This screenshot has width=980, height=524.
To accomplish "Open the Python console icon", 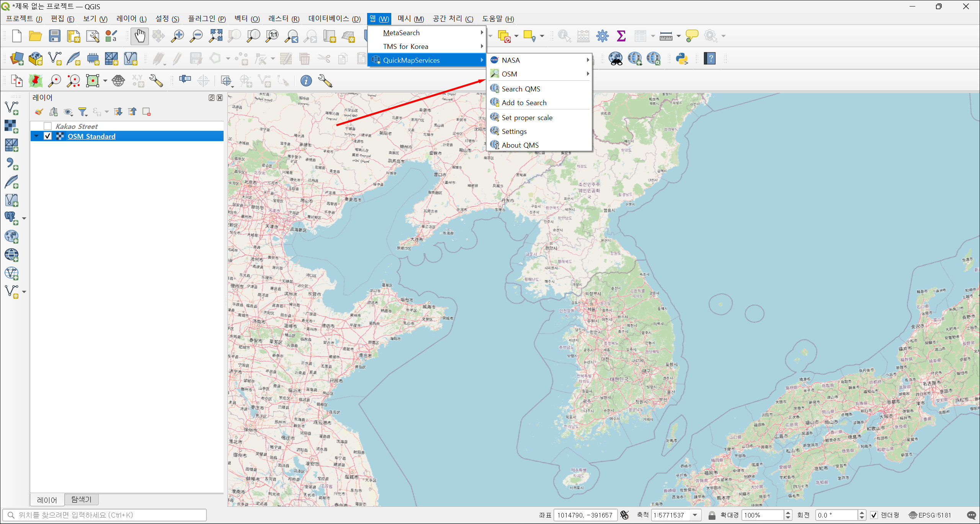I will point(682,59).
